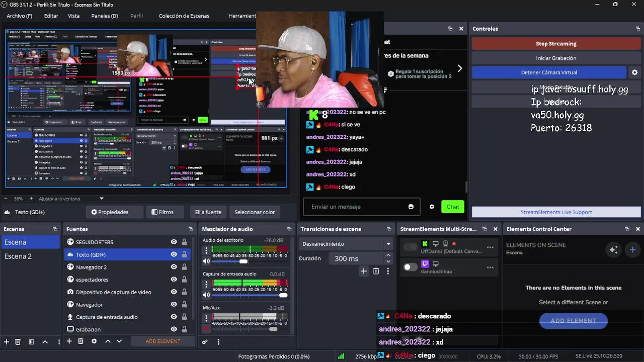Float the Fuentes dock panel
644x362 pixels.
click(x=191, y=229)
